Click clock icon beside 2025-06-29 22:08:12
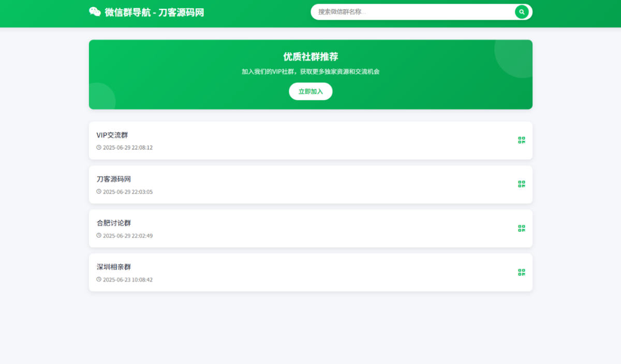Screen dimensions: 621x364 pos(99,147)
